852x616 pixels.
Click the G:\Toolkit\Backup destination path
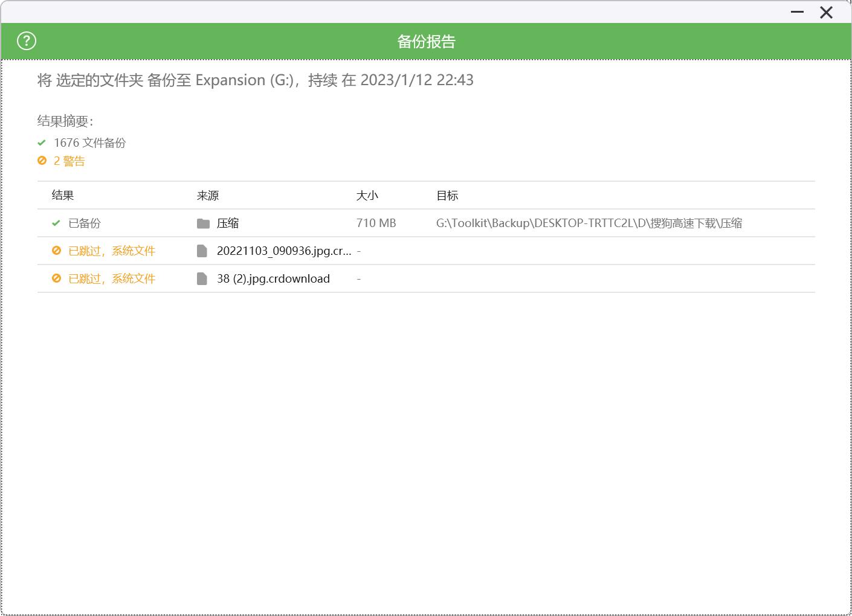pyautogui.click(x=590, y=223)
